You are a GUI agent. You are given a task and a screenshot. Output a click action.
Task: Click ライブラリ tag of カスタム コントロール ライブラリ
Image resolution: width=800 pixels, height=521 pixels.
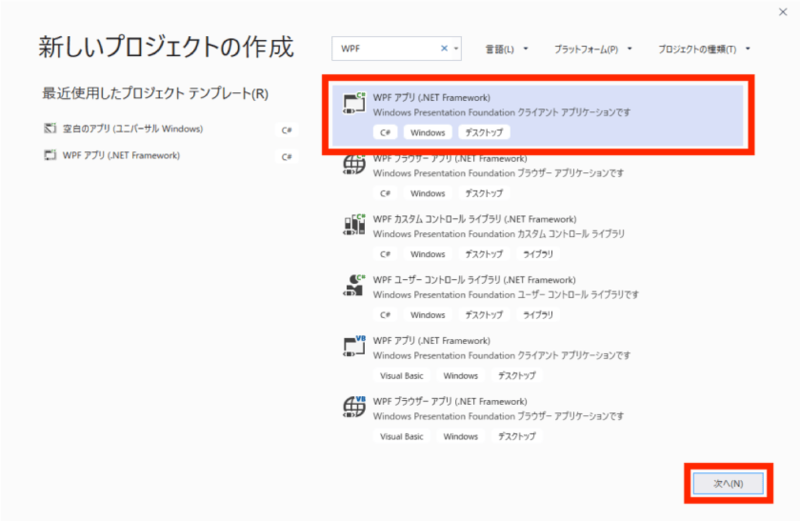538,254
